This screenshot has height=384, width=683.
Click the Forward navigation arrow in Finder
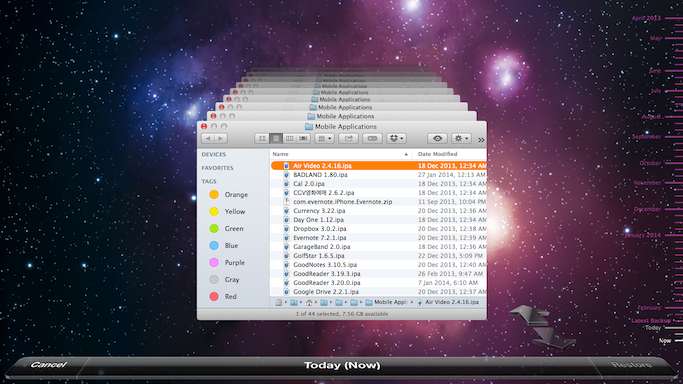[221, 138]
